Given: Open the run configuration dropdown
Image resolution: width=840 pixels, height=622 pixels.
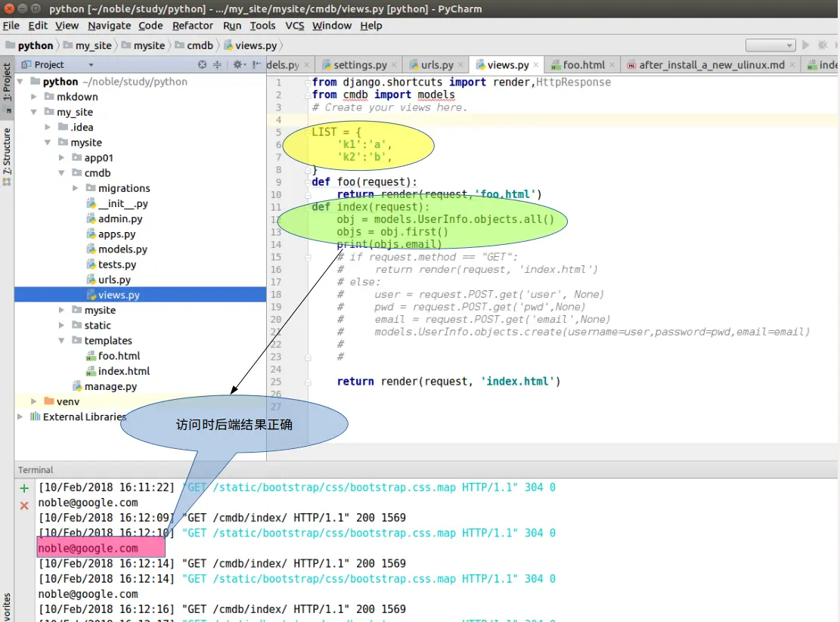Looking at the screenshot, I should (x=770, y=45).
